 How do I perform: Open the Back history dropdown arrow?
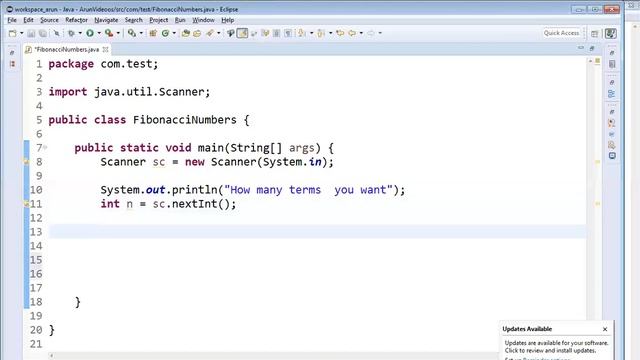coord(361,33)
